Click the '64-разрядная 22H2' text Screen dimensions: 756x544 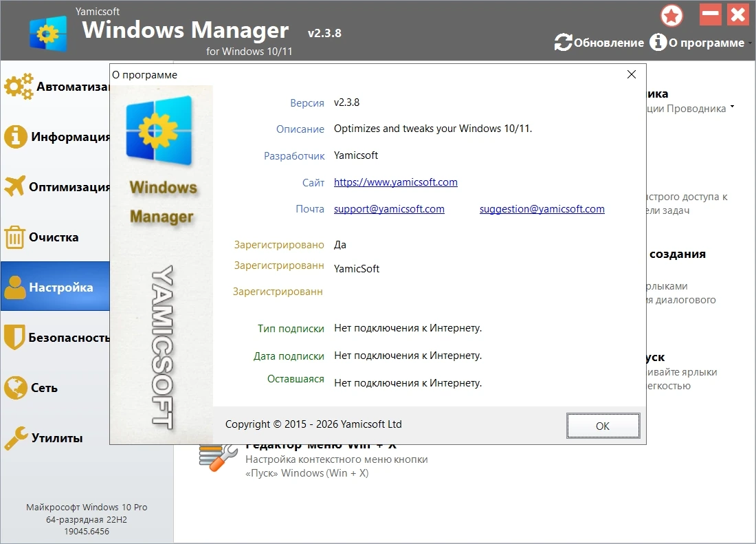point(87,519)
